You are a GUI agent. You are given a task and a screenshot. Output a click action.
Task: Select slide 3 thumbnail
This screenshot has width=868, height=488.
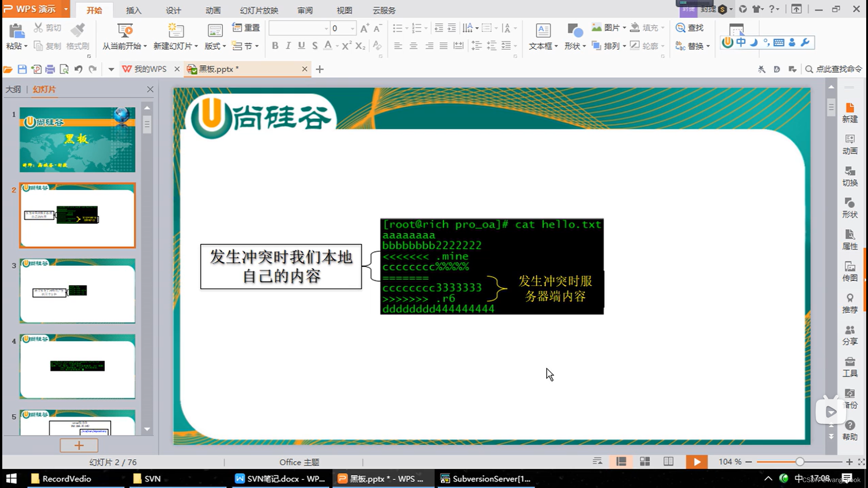pos(77,291)
